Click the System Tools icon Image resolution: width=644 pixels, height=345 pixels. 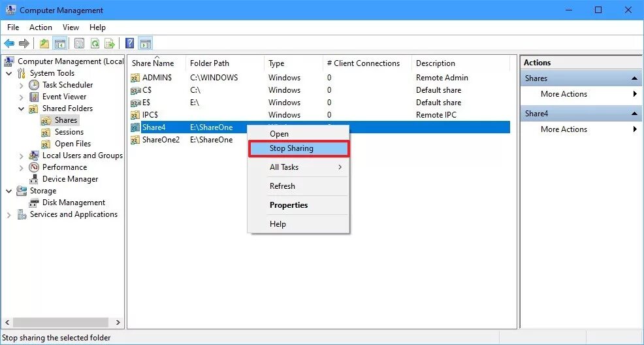(22, 74)
